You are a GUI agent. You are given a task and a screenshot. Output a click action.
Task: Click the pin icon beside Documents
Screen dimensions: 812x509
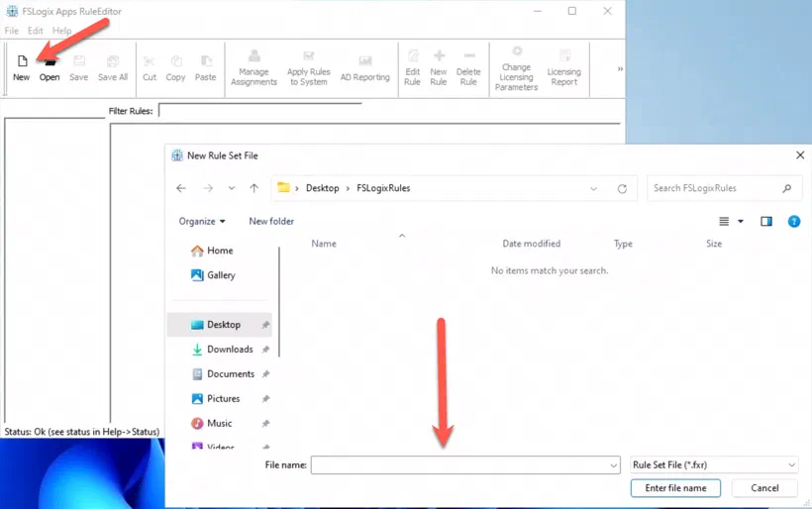tap(265, 374)
